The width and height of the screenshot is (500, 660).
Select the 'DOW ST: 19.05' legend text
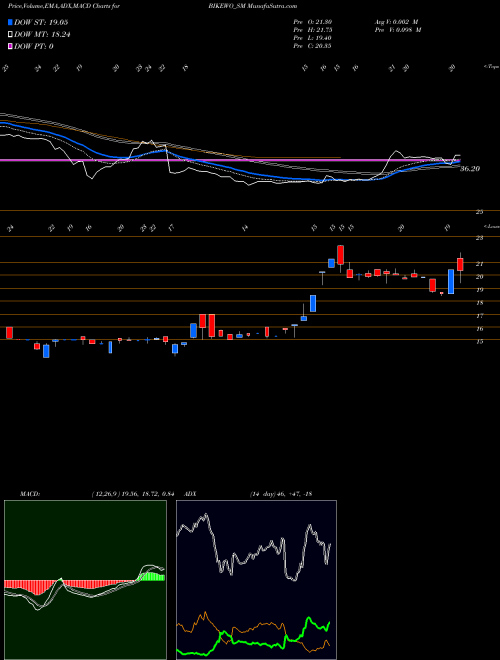click(x=41, y=22)
